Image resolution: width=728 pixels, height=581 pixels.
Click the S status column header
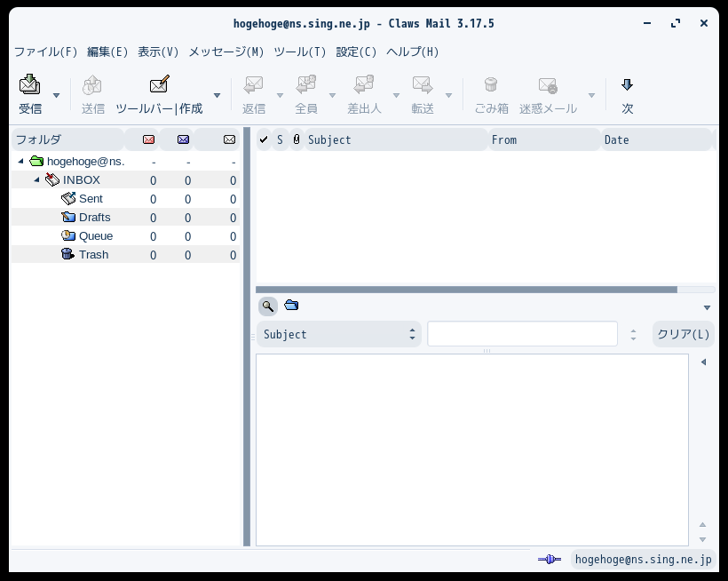point(280,139)
